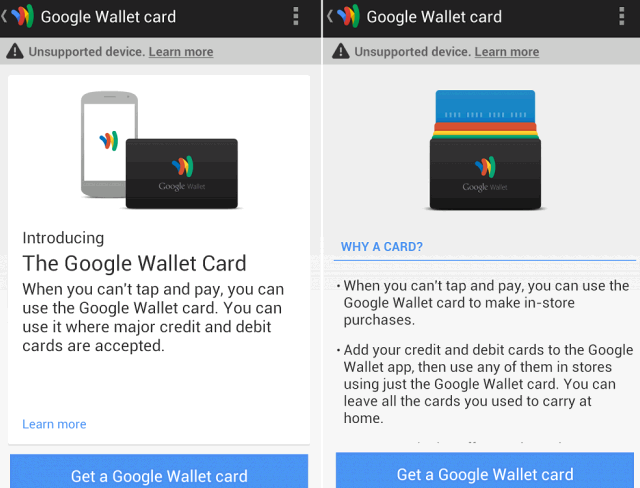640x488 pixels.
Task: Tap the stacked colorful cards wallet illustration
Action: [485, 150]
